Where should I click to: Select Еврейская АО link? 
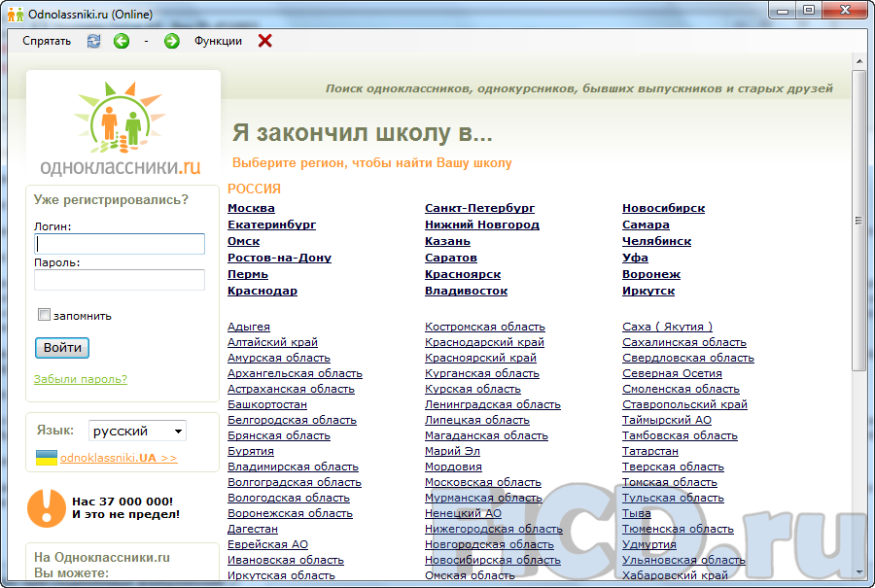click(268, 544)
